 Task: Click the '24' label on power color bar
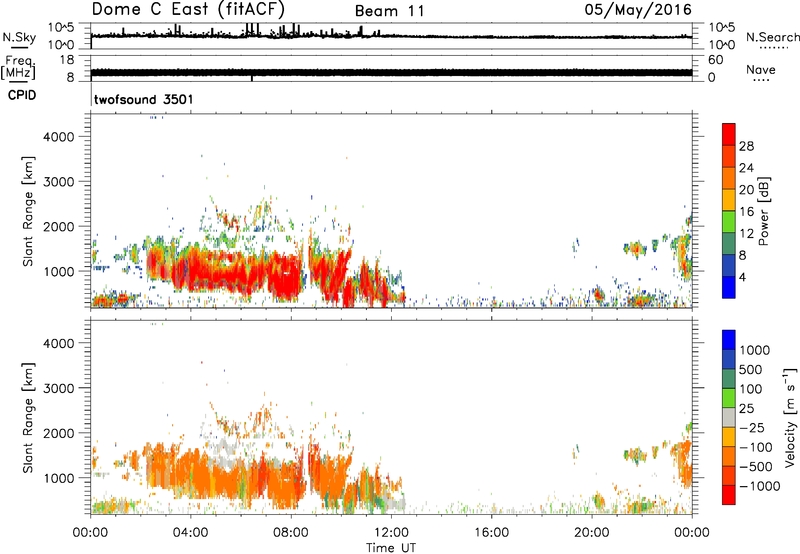pyautogui.click(x=746, y=168)
